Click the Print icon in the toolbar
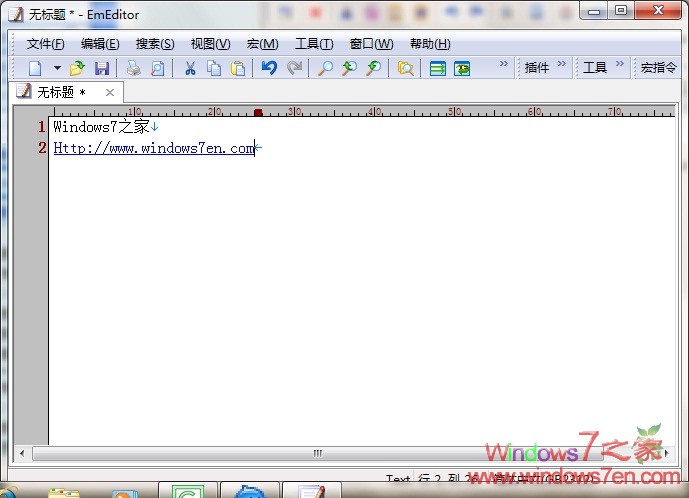This screenshot has width=689, height=498. click(133, 68)
